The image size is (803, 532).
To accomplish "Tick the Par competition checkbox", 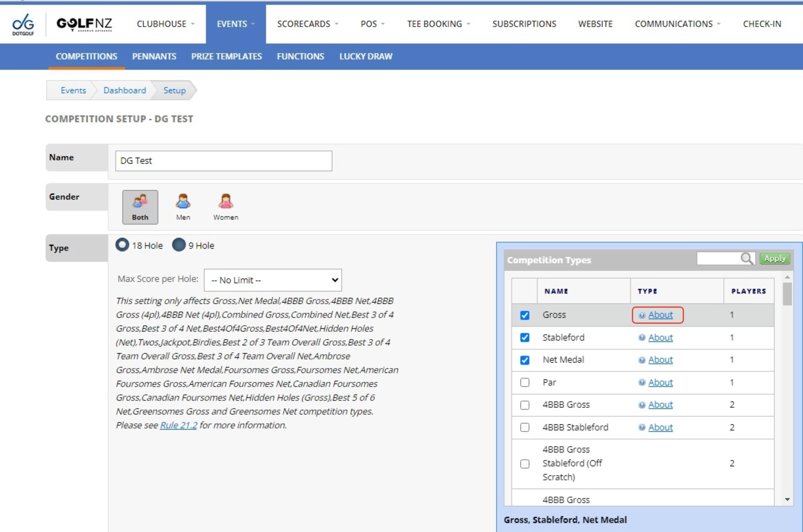I will [x=525, y=382].
